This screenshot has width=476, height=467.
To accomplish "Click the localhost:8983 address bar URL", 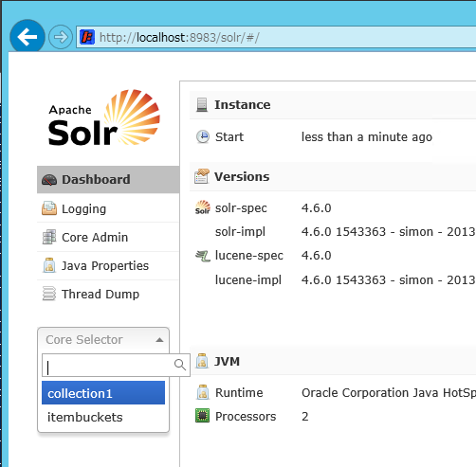I will (x=179, y=38).
